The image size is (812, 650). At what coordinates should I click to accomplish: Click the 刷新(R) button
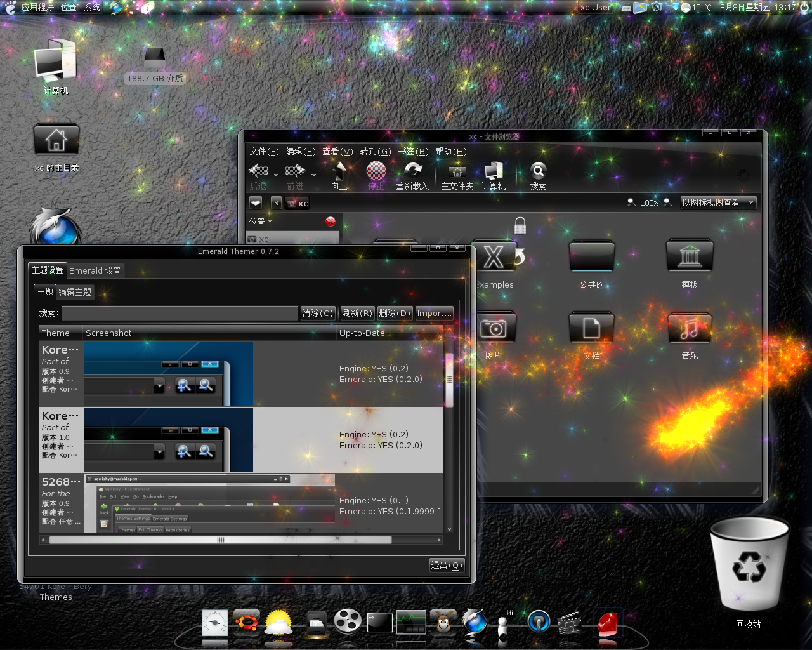[357, 313]
